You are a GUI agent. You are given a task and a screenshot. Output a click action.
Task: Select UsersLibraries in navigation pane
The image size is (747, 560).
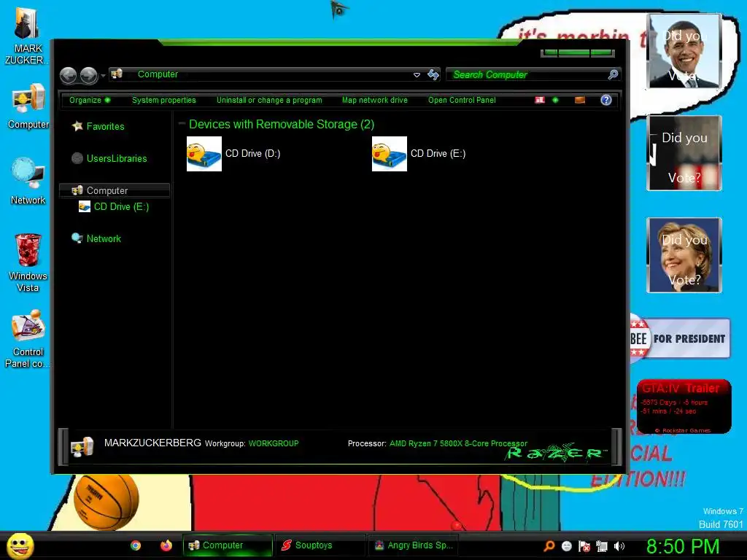pyautogui.click(x=109, y=158)
